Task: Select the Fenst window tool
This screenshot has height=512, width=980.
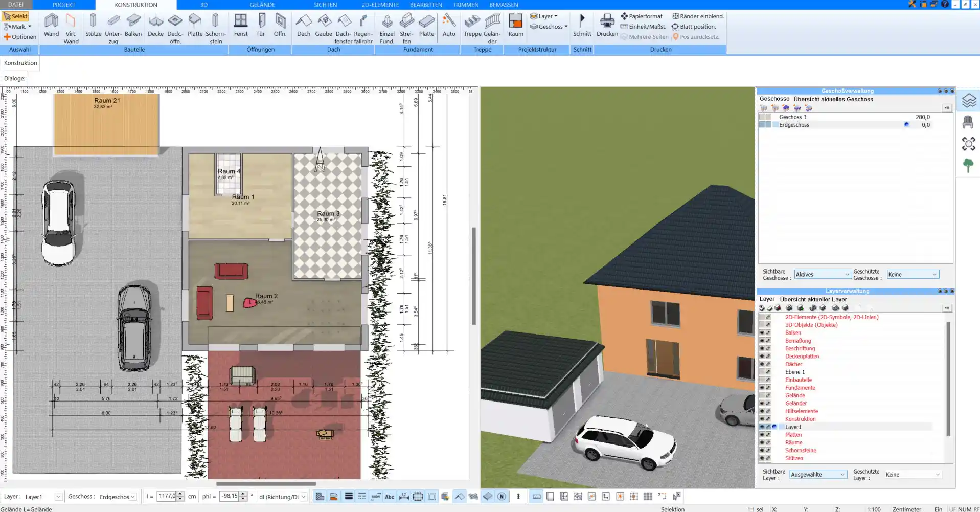Action: 241,26
